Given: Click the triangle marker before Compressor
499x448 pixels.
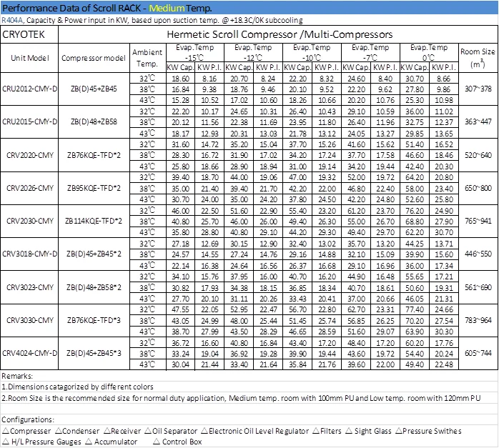Looking at the screenshot, I should point(5,432).
